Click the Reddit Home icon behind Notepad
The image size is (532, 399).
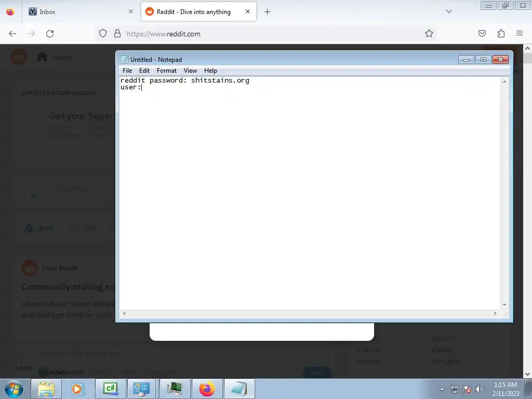[42, 57]
